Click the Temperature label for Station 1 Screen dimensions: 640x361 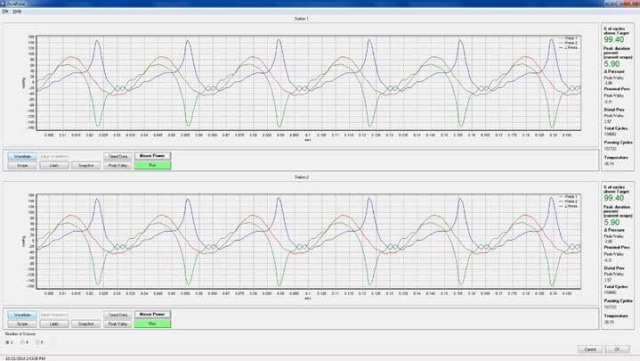tap(616, 157)
